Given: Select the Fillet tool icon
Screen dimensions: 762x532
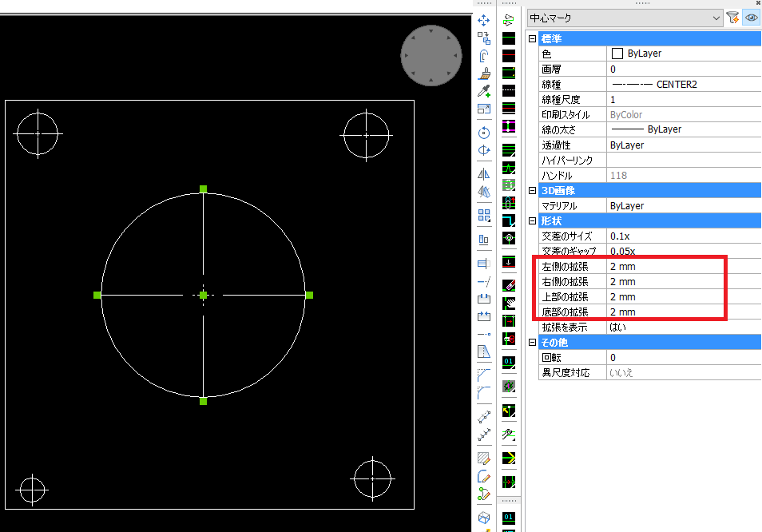Looking at the screenshot, I should [x=483, y=392].
